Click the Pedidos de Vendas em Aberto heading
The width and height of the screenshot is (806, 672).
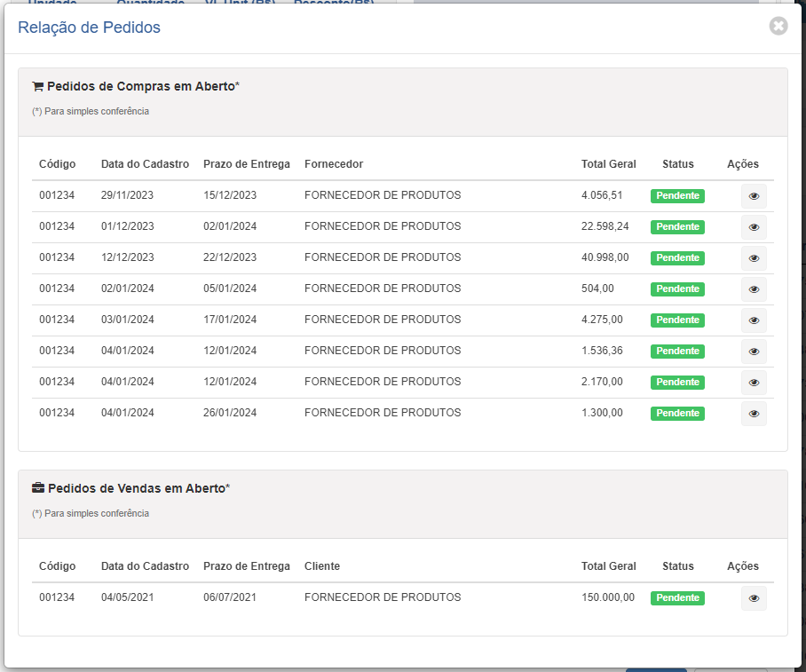(138, 488)
